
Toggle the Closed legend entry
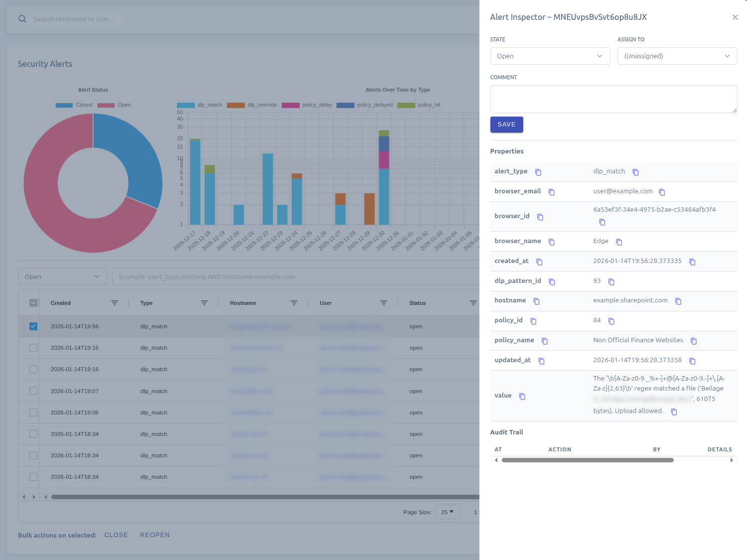click(74, 105)
